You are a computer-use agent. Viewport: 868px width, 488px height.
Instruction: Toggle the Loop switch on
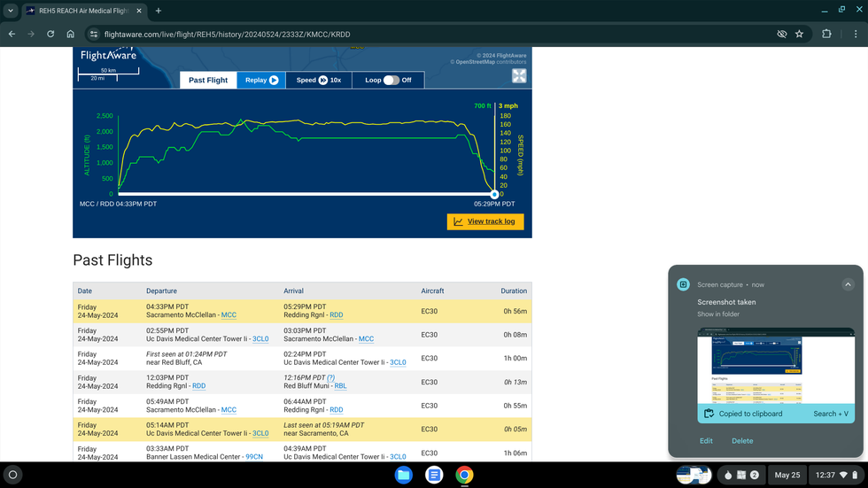pyautogui.click(x=391, y=81)
